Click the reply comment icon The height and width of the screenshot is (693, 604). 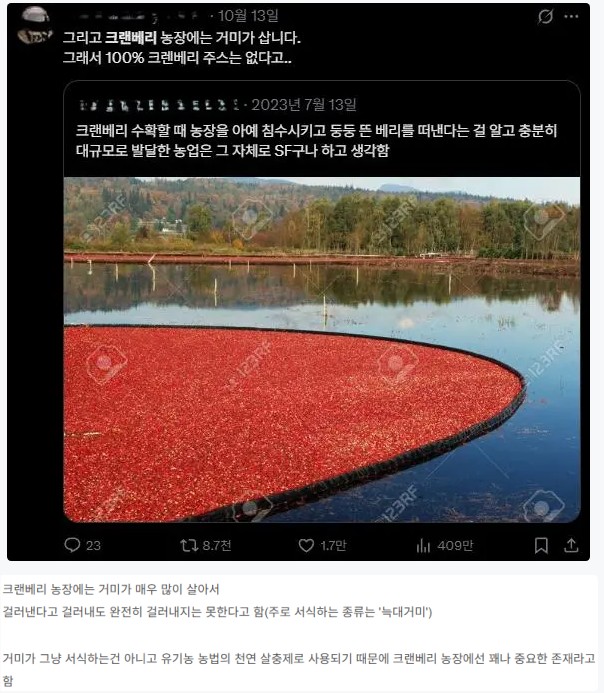[72, 545]
